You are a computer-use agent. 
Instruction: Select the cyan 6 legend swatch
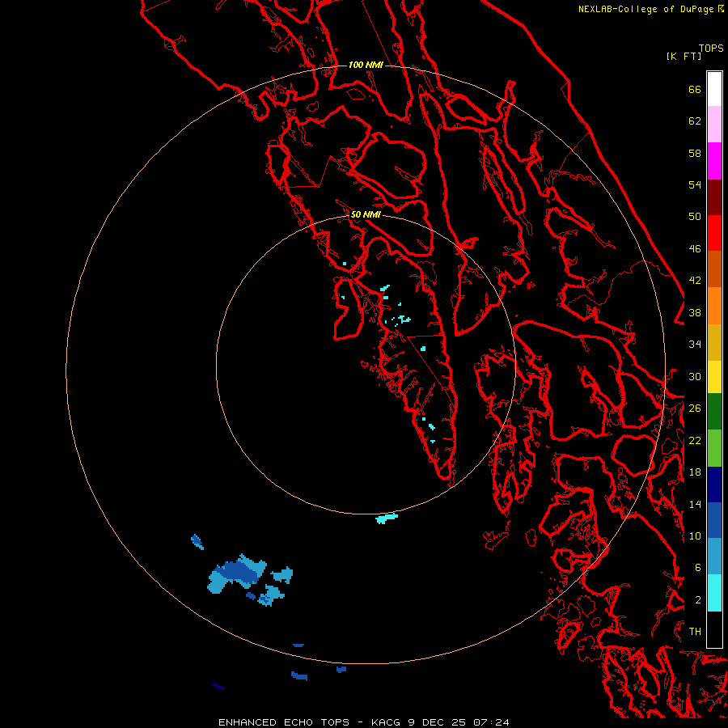tap(714, 593)
